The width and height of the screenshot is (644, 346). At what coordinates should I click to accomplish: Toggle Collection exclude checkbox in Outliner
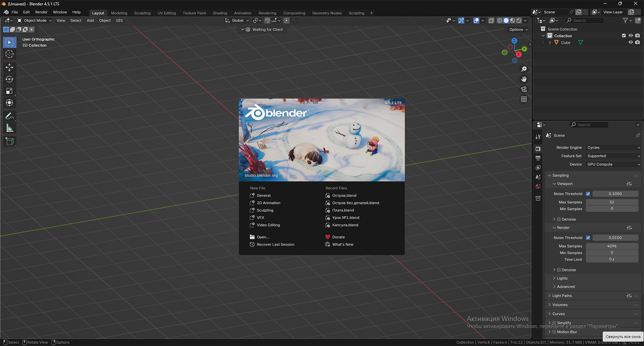point(624,36)
